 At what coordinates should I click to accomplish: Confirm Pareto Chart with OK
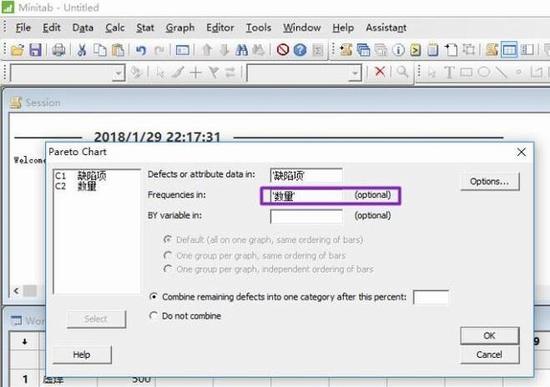tap(489, 336)
